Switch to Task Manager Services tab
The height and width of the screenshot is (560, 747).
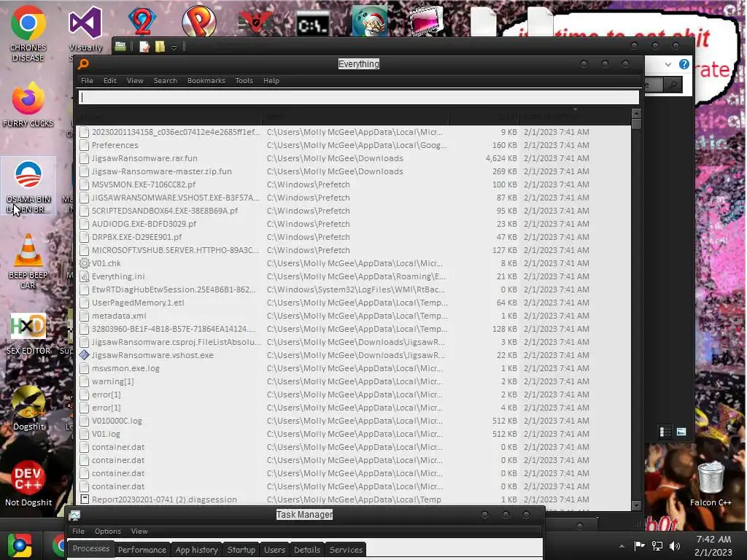[x=346, y=550]
